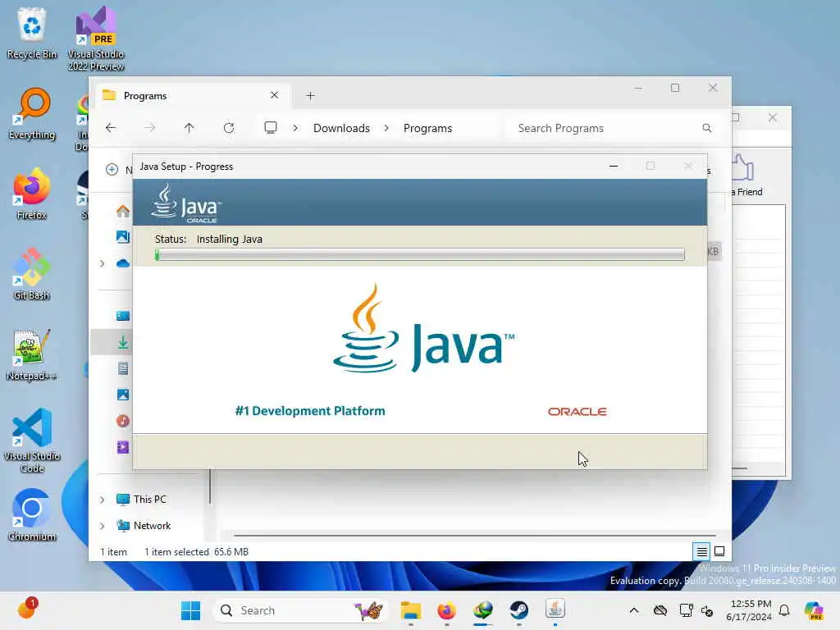Refresh the Programs folder view
The width and height of the screenshot is (840, 630).
[229, 128]
